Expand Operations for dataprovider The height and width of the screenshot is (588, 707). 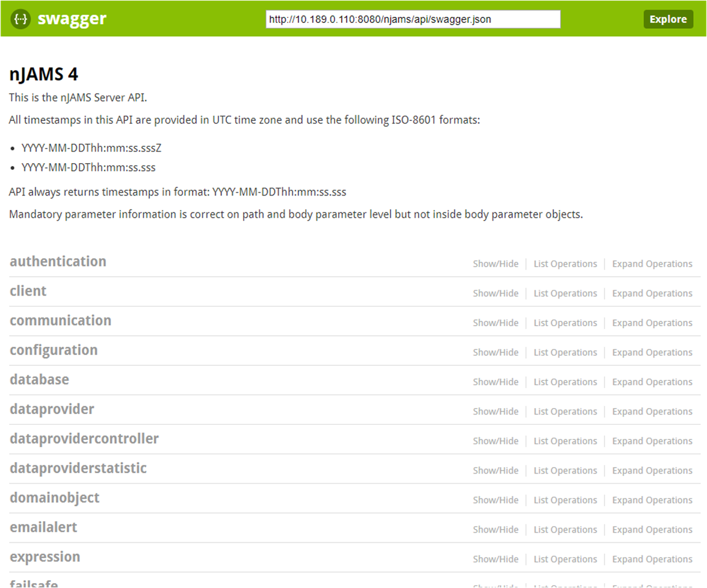652,412
